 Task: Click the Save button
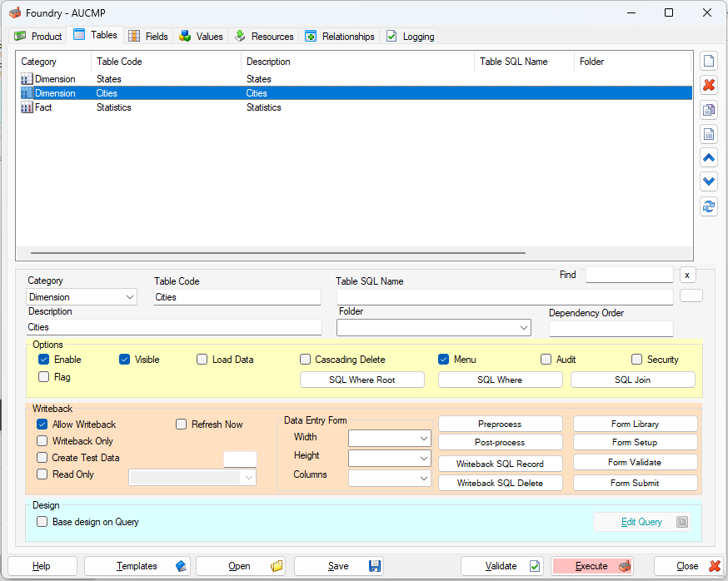coord(339,566)
